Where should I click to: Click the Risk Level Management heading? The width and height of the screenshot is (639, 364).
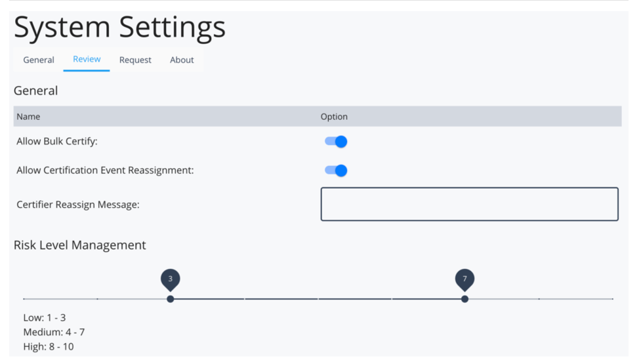(80, 245)
